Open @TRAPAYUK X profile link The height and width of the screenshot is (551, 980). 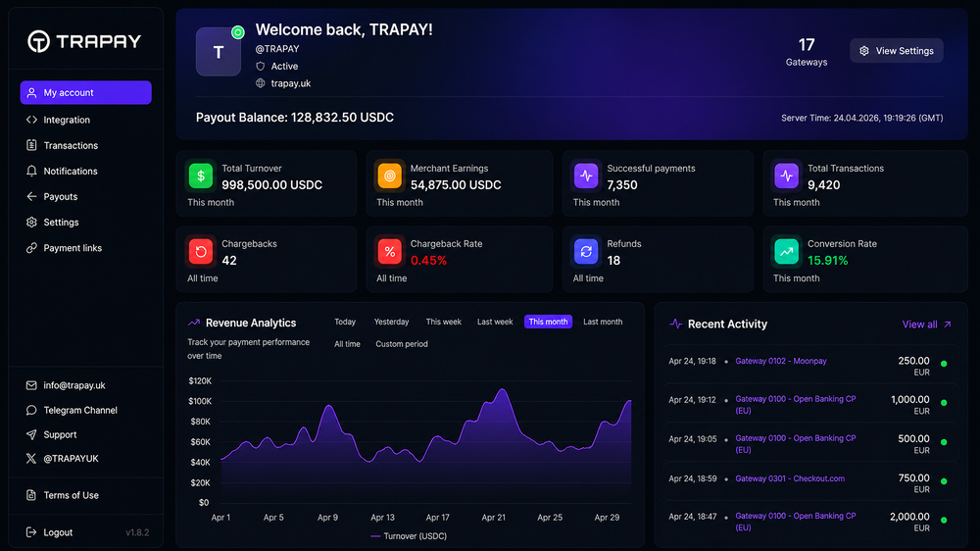point(71,459)
